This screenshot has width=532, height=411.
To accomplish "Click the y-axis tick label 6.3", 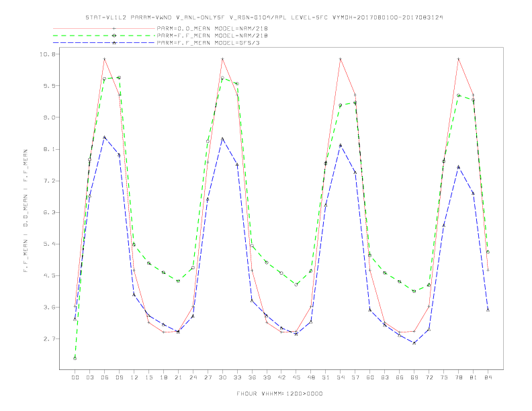I will pyautogui.click(x=49, y=212).
